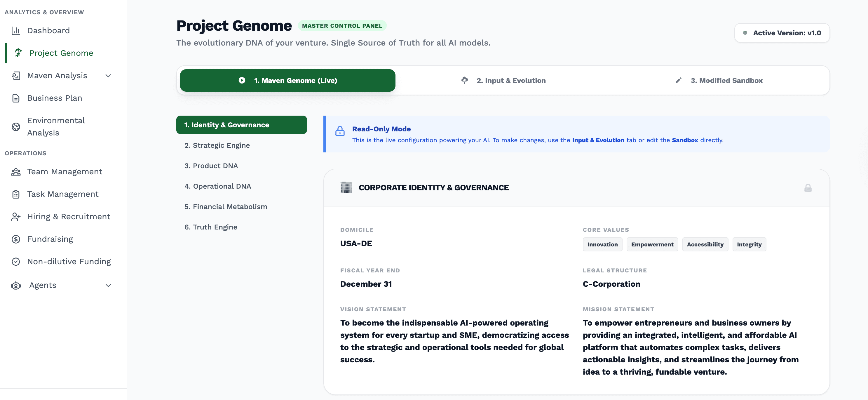Viewport: 868px width, 400px height.
Task: Click the Dashboard bar-chart icon in sidebar
Action: point(16,30)
